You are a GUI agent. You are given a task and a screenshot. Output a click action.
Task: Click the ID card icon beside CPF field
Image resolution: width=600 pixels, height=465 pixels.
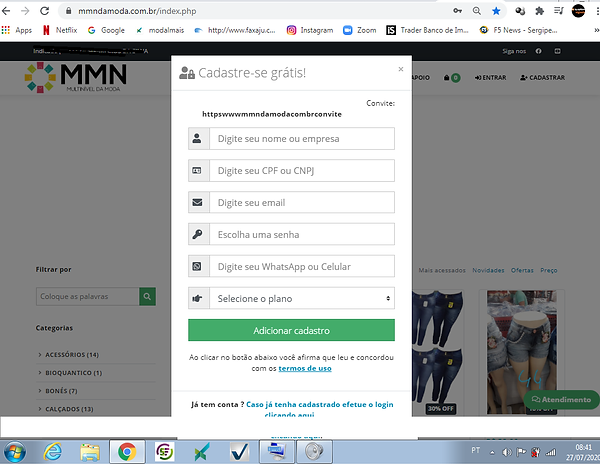pyautogui.click(x=197, y=171)
